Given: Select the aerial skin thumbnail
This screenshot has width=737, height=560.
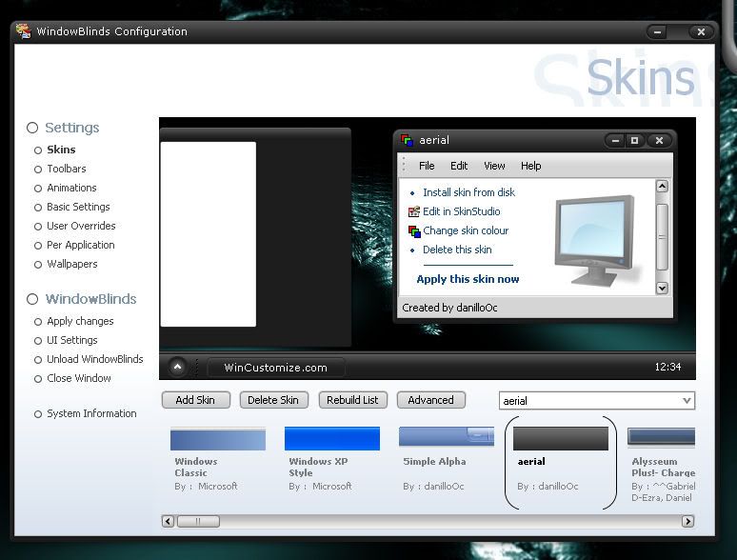Looking at the screenshot, I should tap(560, 439).
